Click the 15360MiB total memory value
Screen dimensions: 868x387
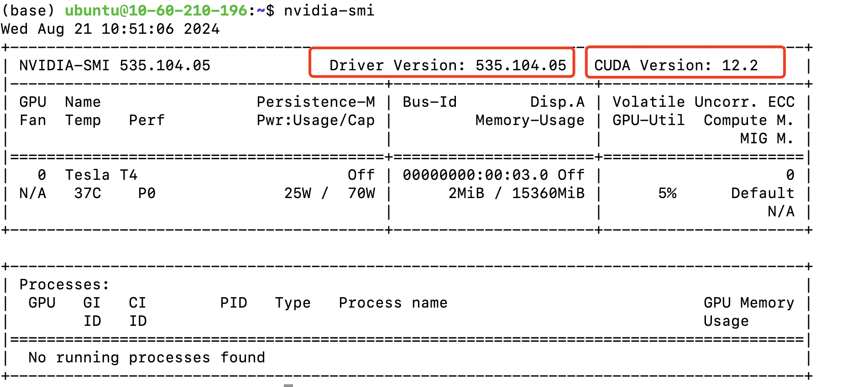[548, 193]
